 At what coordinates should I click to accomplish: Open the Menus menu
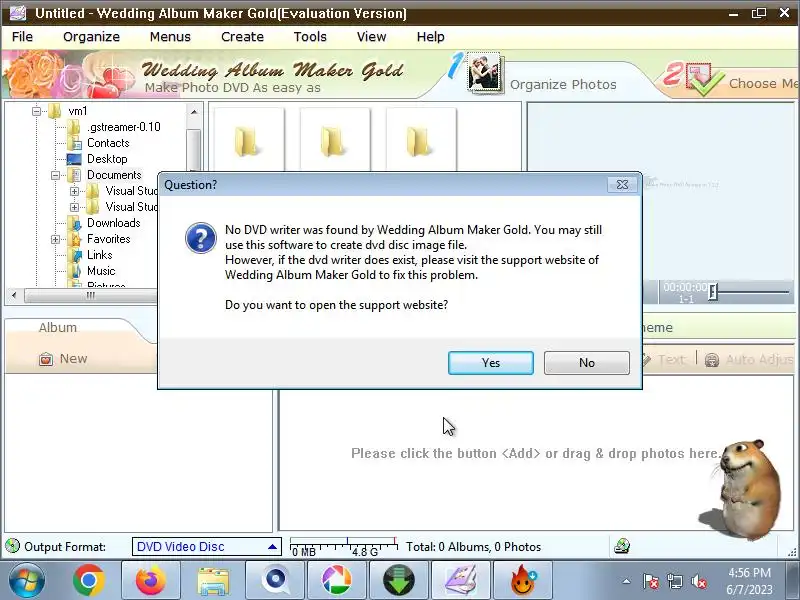(x=170, y=37)
